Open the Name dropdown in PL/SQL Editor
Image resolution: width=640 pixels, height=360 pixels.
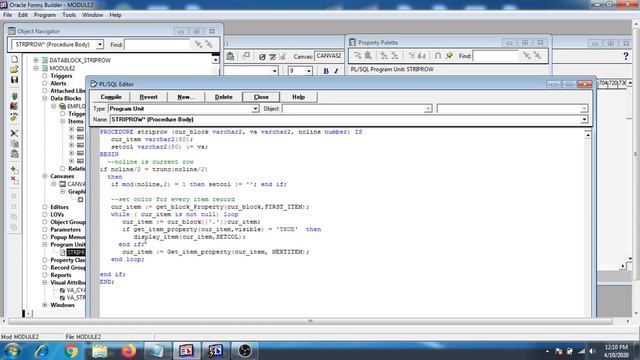[x=584, y=120]
